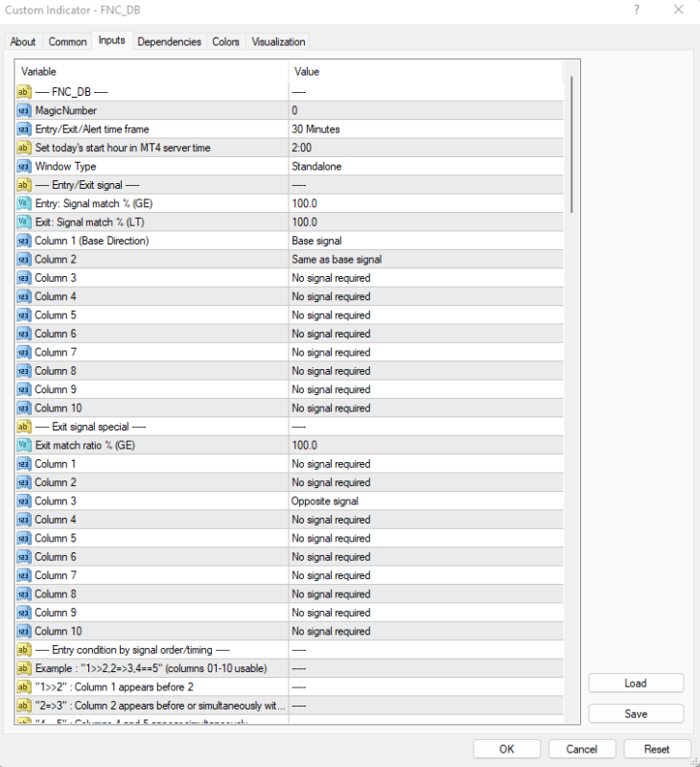The width and height of the screenshot is (700, 767).
Task: Click the help question mark in title bar
Action: coord(637,10)
